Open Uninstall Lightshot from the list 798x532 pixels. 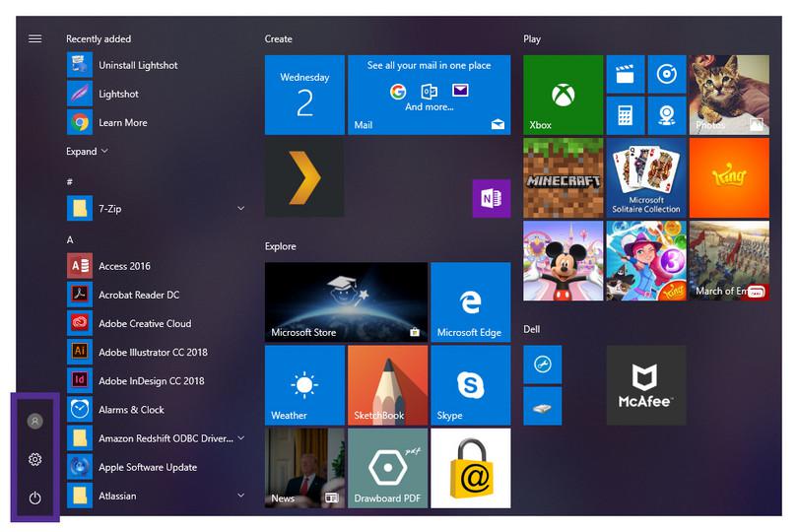coord(158,65)
